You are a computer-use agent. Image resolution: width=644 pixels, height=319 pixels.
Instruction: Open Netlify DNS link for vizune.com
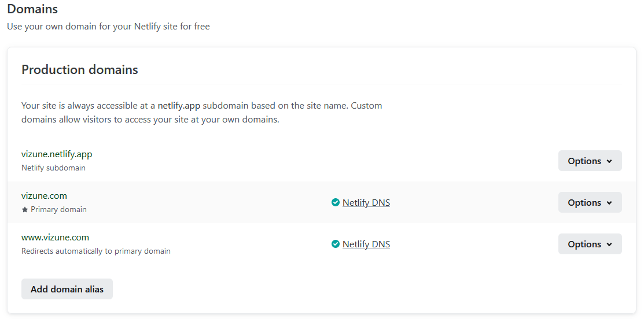click(366, 202)
